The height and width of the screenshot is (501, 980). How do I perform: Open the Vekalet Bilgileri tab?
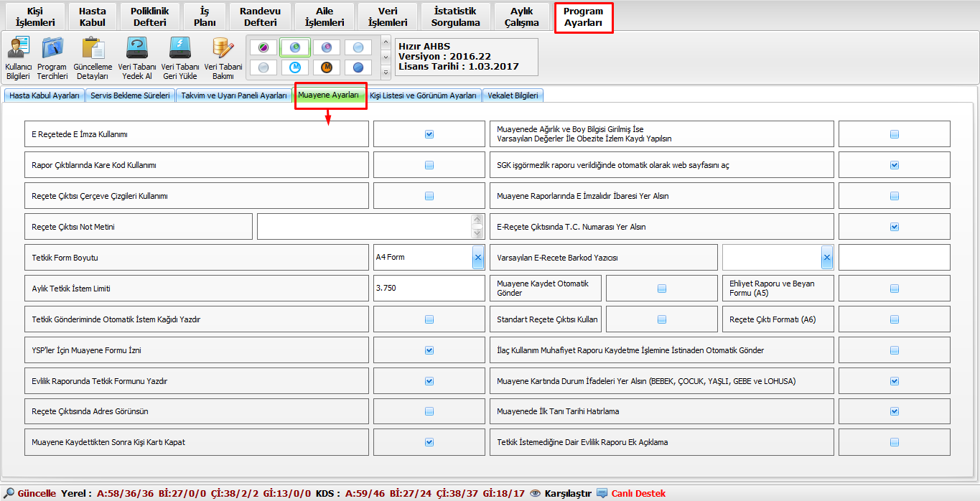tap(513, 95)
